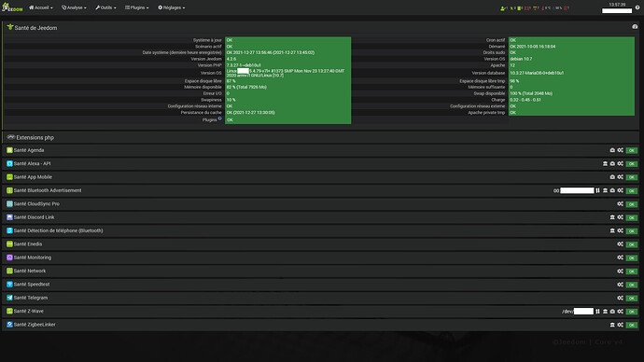The width and height of the screenshot is (644, 362).
Task: Click the Espace disque libre value 87 %
Action: coord(231,81)
